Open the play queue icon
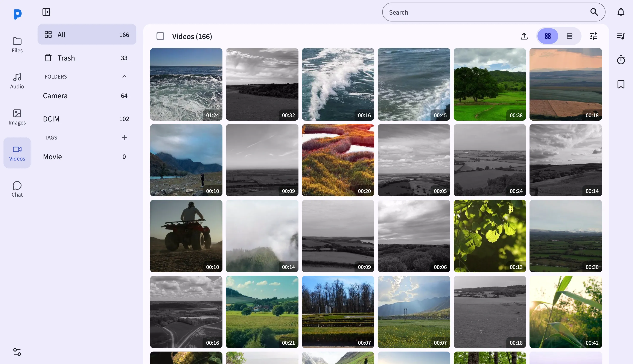 tap(621, 36)
